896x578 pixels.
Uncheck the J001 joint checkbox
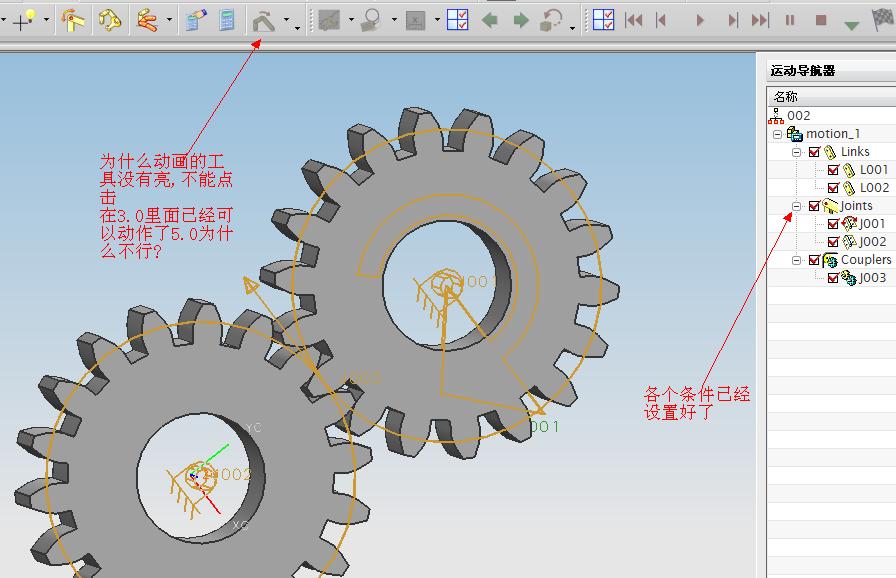click(833, 224)
